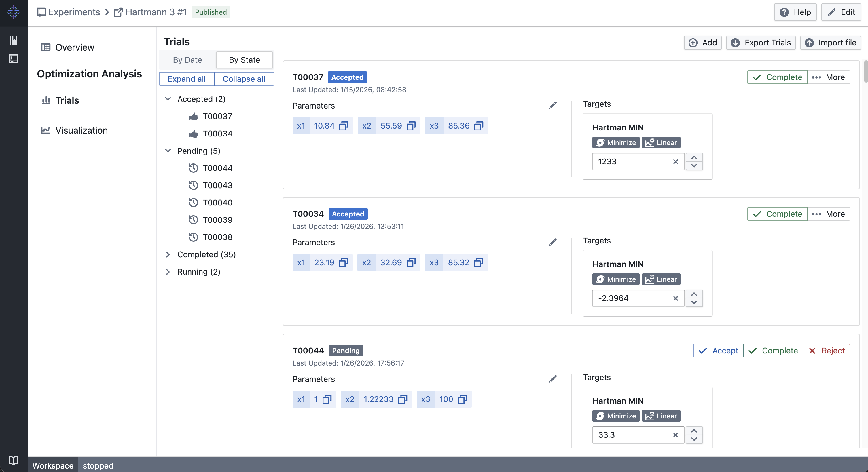The width and height of the screenshot is (868, 472).
Task: Expand the Running (2) group
Action: [x=168, y=272]
